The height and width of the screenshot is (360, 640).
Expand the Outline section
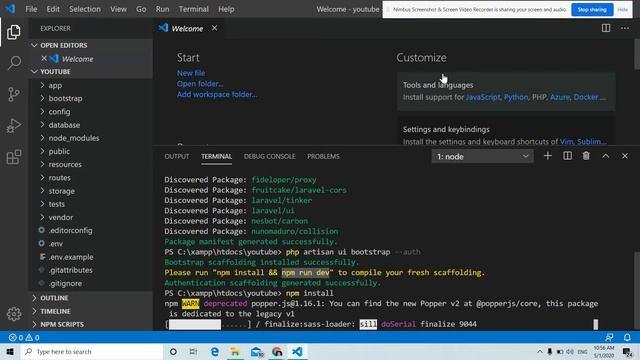point(90,298)
